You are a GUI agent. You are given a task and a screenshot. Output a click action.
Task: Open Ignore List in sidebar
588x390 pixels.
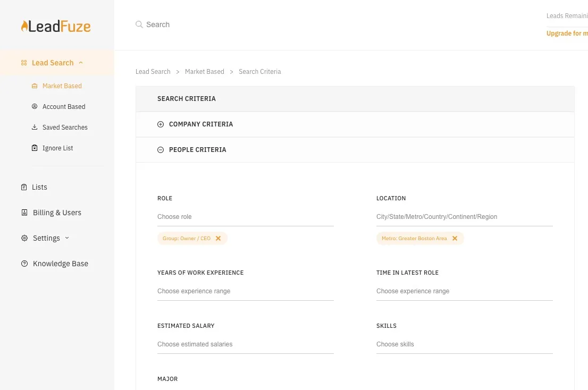(58, 148)
